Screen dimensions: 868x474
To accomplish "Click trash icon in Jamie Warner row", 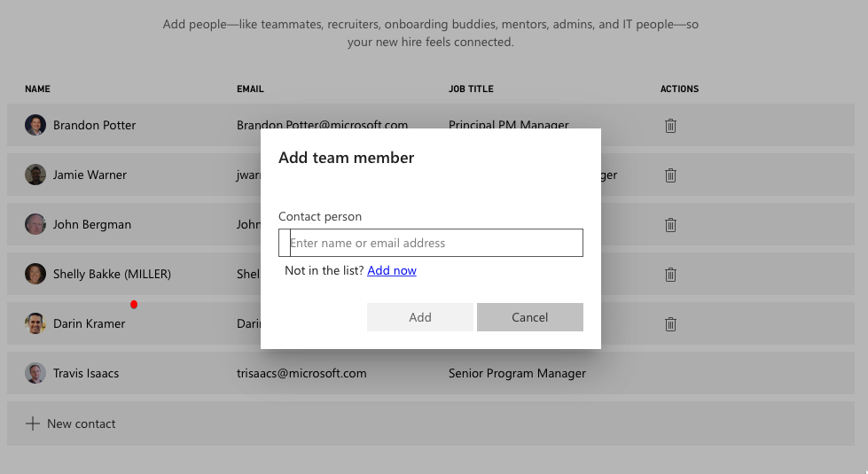I will tap(670, 175).
